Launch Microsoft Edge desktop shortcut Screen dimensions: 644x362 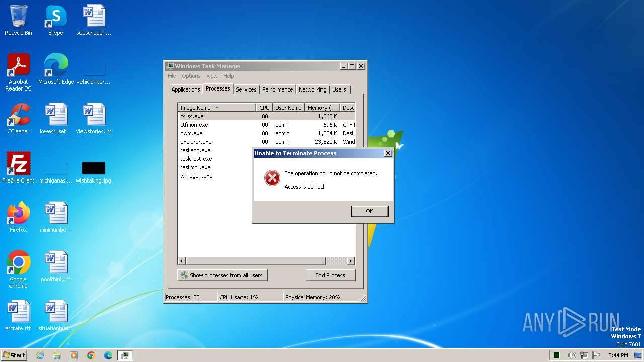click(x=56, y=70)
